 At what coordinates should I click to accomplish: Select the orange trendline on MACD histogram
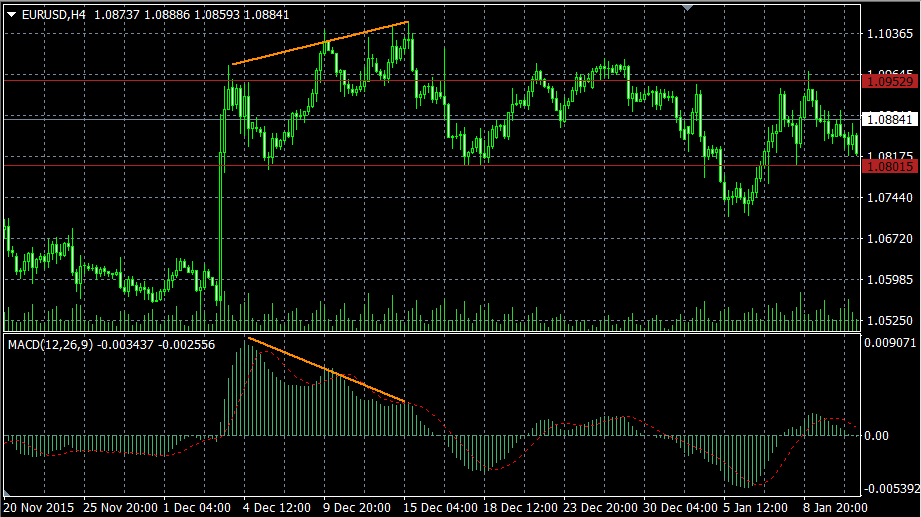(326, 370)
